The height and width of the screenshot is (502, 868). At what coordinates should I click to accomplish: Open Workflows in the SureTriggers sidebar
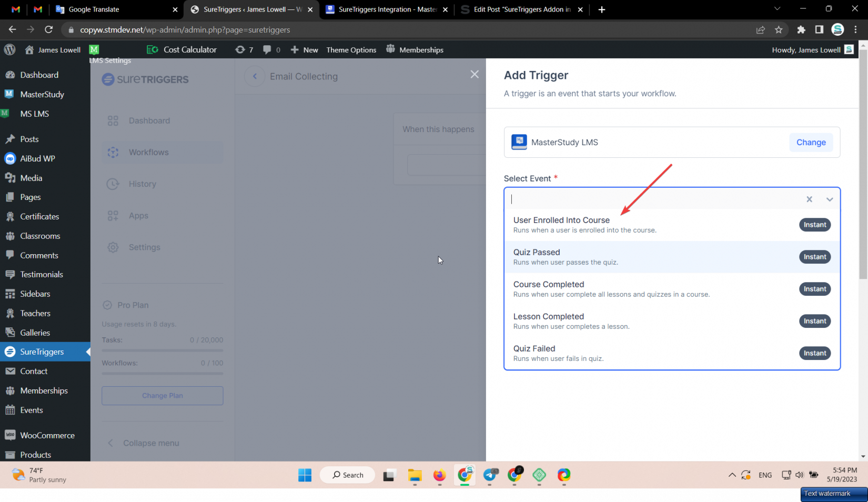coord(148,152)
